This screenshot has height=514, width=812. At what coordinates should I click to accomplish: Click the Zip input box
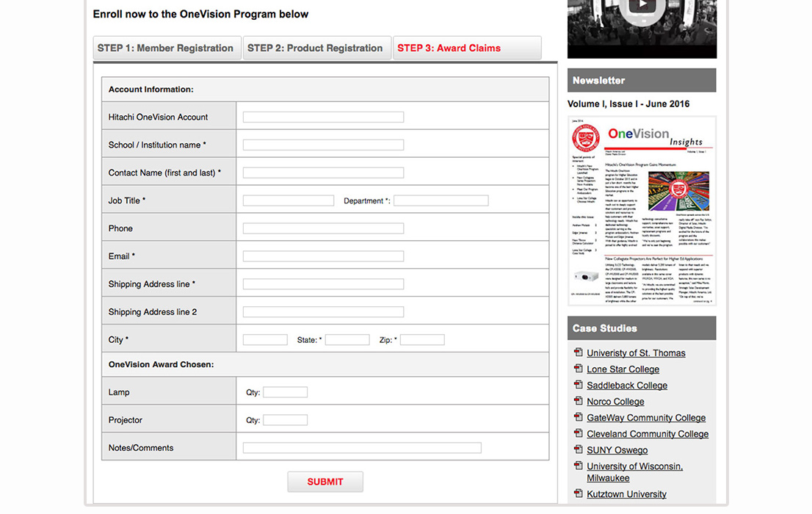[x=422, y=340]
